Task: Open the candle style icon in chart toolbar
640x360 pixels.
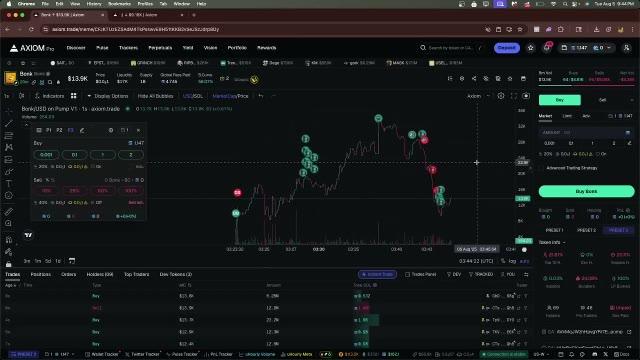Action: click(x=22, y=96)
